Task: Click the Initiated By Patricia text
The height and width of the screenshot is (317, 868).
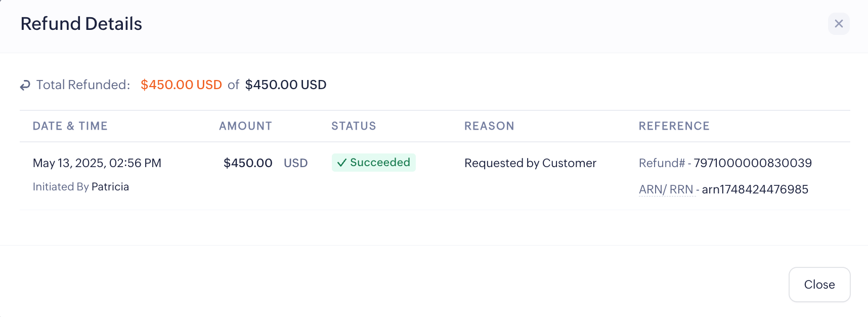Action: coord(80,187)
